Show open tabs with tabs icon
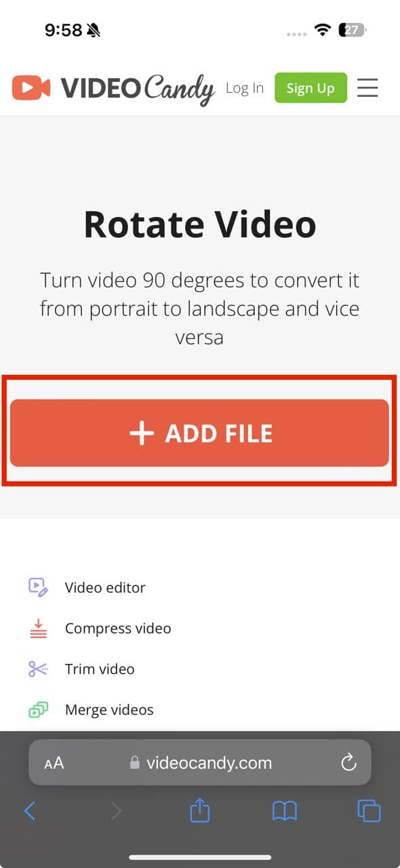Viewport: 400px width, 868px height. (x=369, y=810)
